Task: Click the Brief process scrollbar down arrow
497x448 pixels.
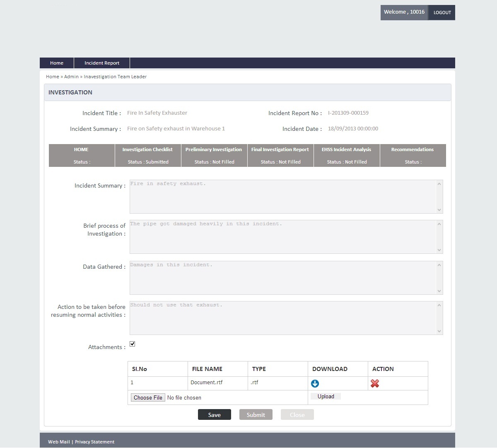Action: [x=439, y=250]
